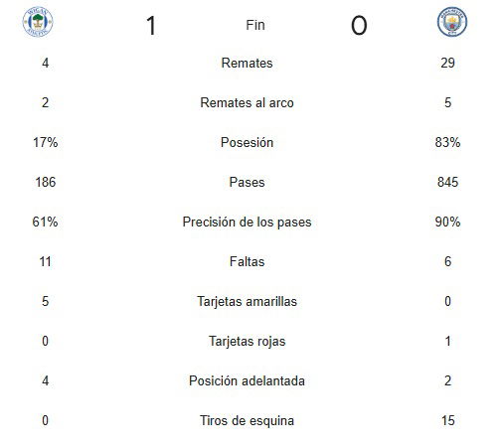Click Wigan's score of 1
504x448 pixels.
151,26
